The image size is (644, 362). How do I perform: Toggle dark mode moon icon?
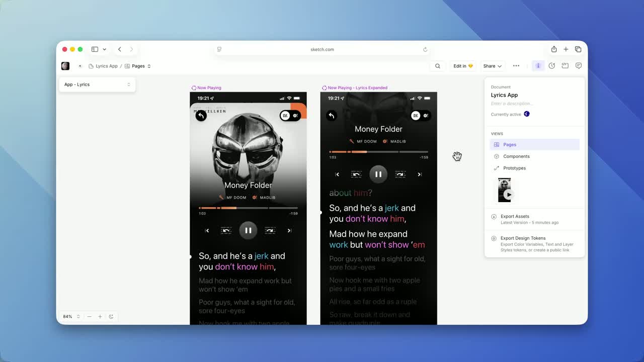(111, 317)
